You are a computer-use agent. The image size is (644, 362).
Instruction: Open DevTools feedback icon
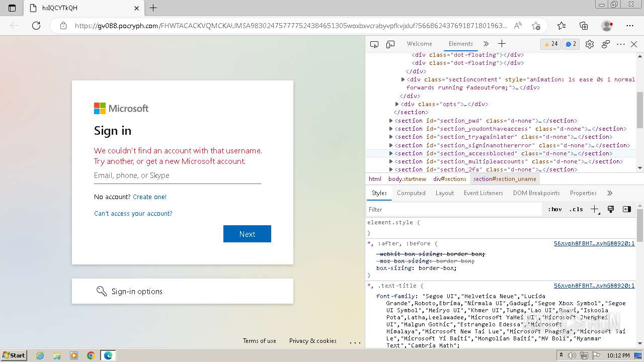[606, 44]
